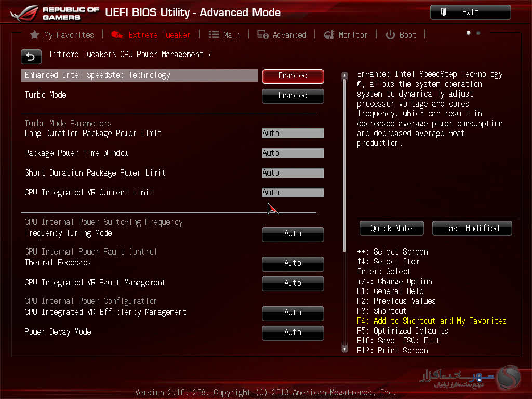Click the Advanced chip icon
This screenshot has height=399, width=532.
pos(263,35)
